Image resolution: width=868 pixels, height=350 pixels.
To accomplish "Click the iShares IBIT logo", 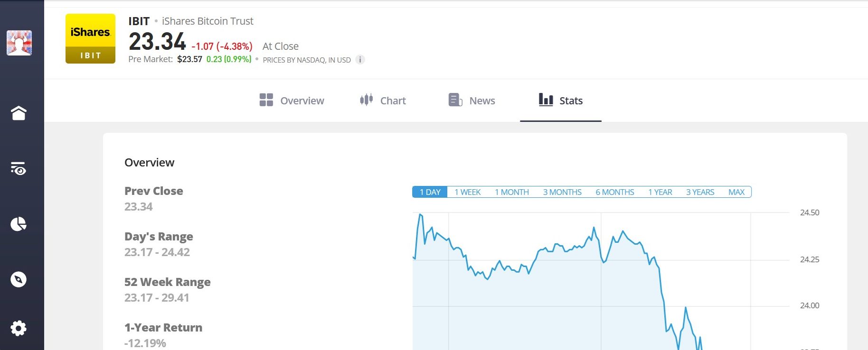I will 90,38.
